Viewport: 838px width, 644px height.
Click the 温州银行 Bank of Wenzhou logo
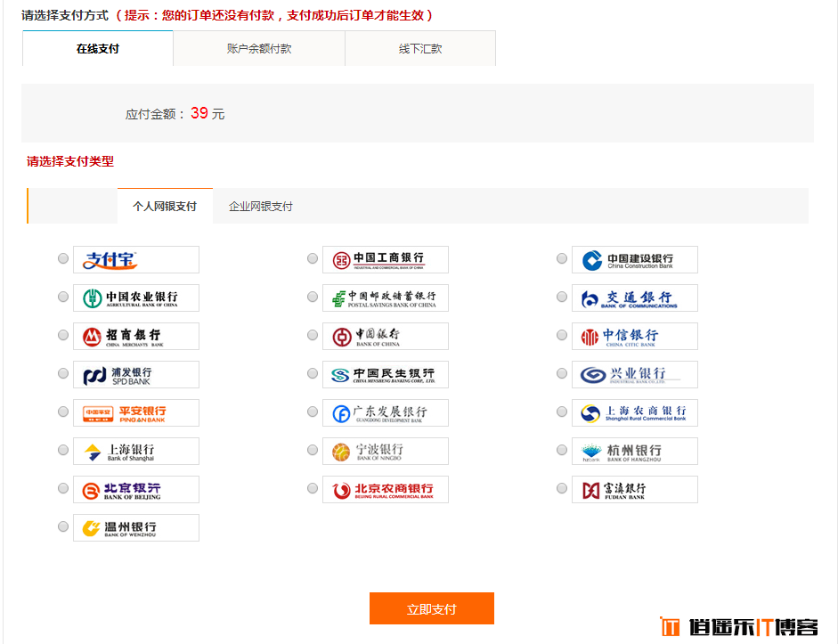click(x=136, y=528)
